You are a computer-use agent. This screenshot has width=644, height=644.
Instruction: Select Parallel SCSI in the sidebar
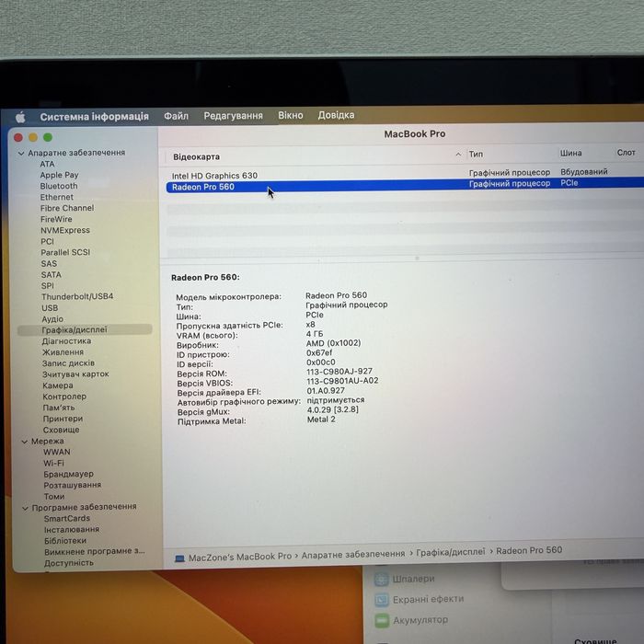pos(65,253)
